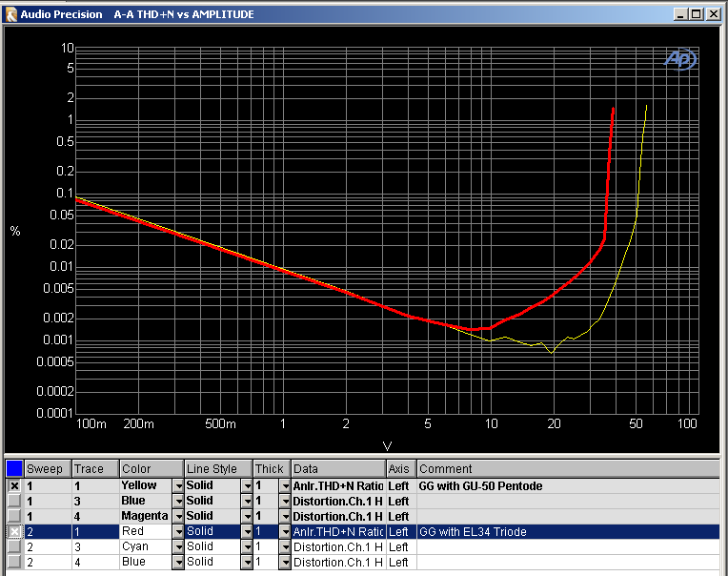The height and width of the screenshot is (576, 728).
Task: Enable the Cyan trace checkbox
Action: coord(14,546)
